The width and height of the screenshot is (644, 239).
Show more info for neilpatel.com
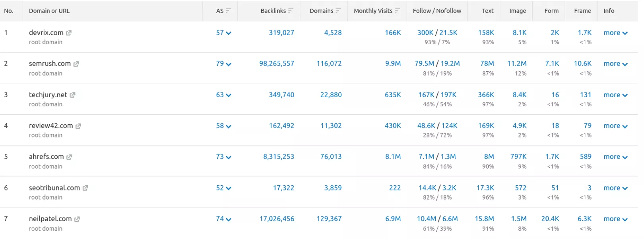point(615,219)
